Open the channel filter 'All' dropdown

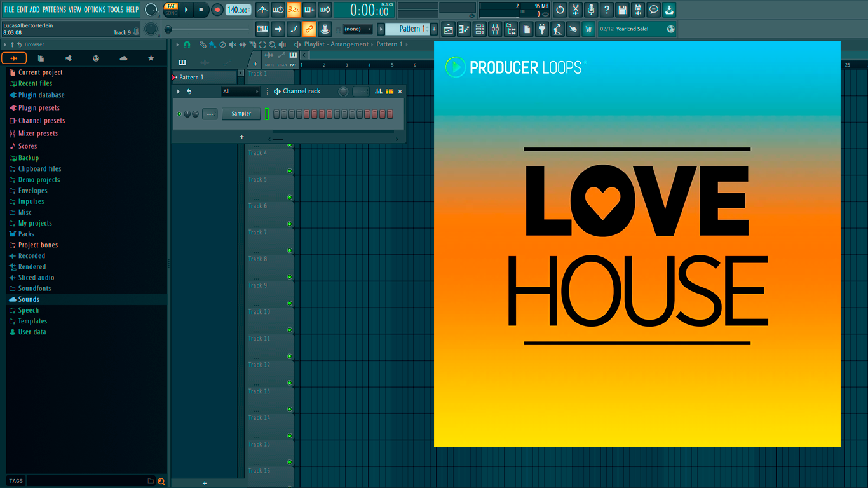point(240,91)
